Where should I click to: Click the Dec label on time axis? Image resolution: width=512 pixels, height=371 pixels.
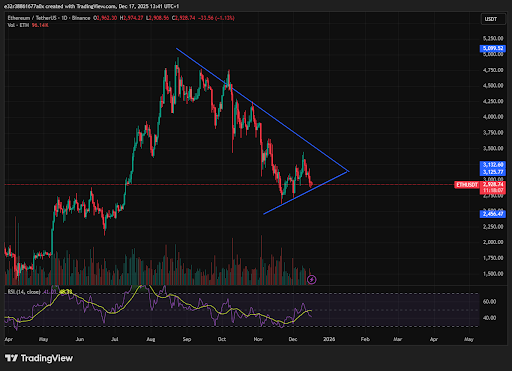293,339
